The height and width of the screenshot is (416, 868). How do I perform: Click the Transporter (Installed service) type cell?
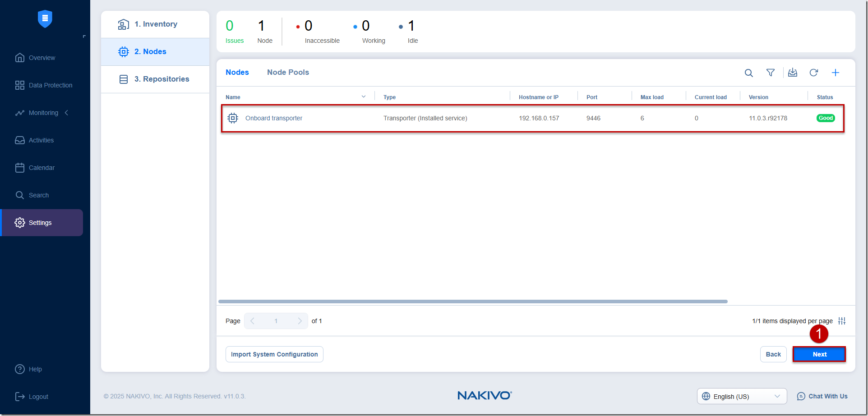tap(425, 118)
